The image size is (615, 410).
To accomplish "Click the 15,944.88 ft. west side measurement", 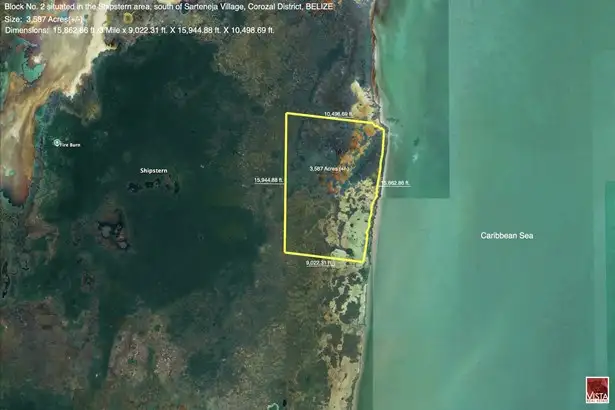I will tap(269, 180).
